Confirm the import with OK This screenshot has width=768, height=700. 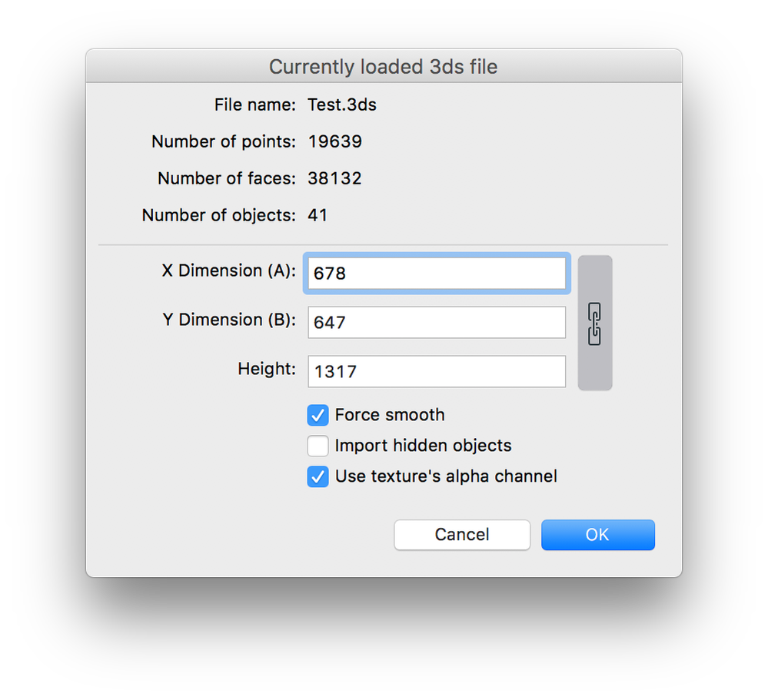click(597, 535)
